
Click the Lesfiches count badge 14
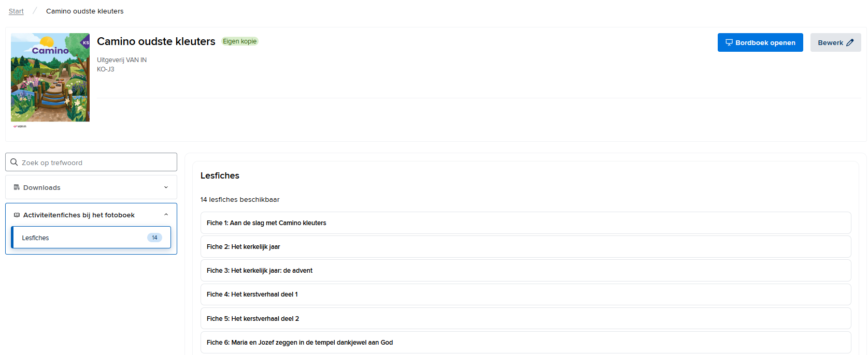[154, 238]
